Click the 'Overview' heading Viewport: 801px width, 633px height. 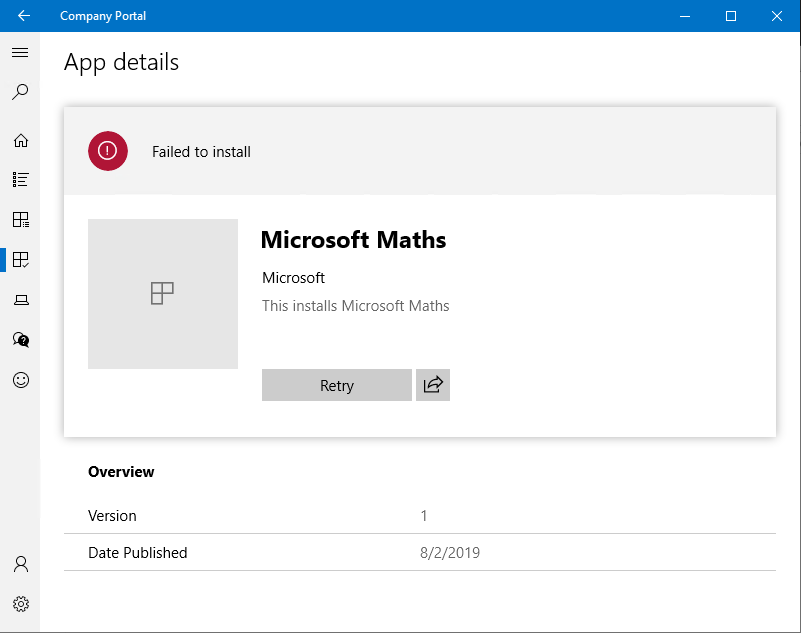pyautogui.click(x=121, y=472)
